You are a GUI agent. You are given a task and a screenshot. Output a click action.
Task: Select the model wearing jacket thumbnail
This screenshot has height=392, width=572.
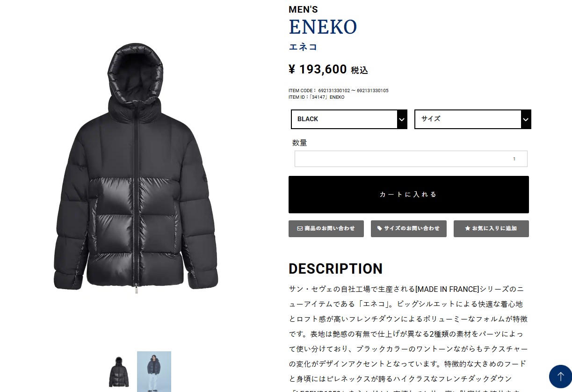(154, 371)
